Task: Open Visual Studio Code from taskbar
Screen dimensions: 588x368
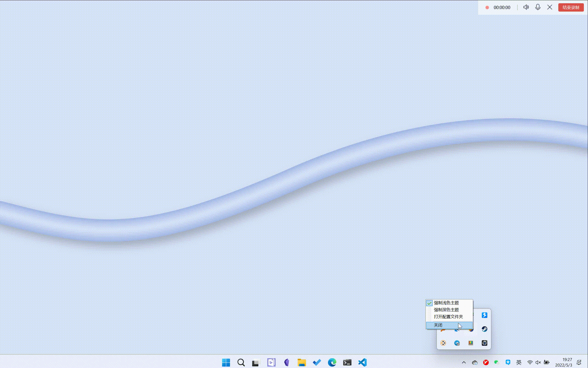Action: [x=362, y=362]
